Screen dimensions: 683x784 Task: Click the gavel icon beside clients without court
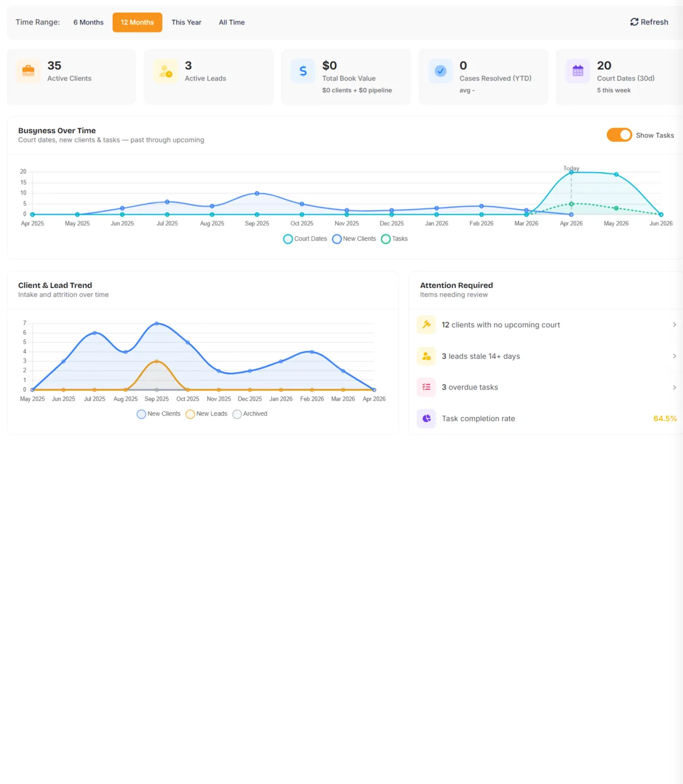pos(426,325)
